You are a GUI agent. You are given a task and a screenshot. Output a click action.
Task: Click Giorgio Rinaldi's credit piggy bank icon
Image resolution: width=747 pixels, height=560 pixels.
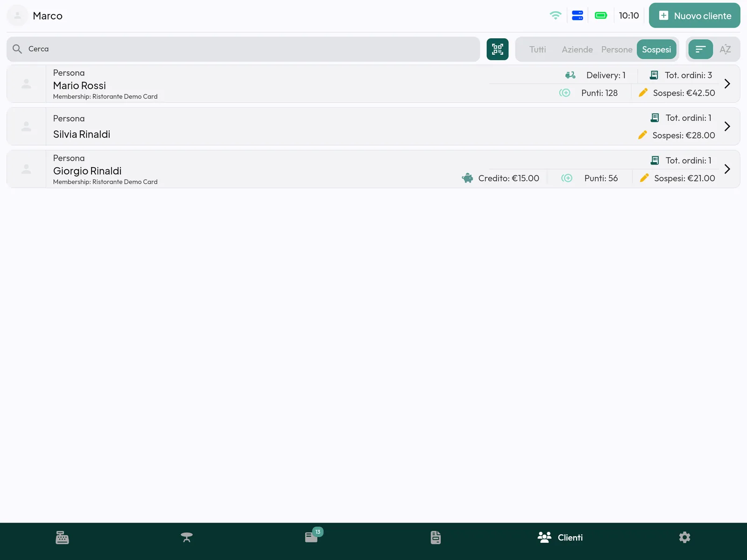click(x=467, y=178)
